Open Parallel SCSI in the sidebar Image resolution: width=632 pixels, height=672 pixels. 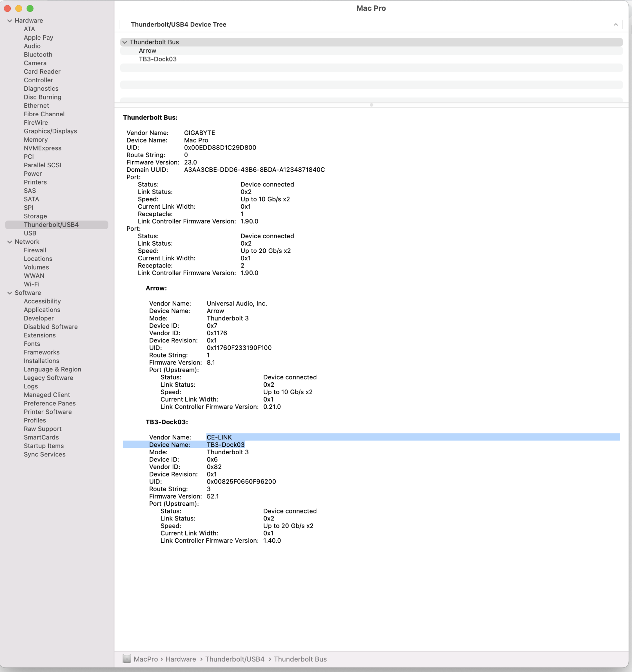(43, 165)
